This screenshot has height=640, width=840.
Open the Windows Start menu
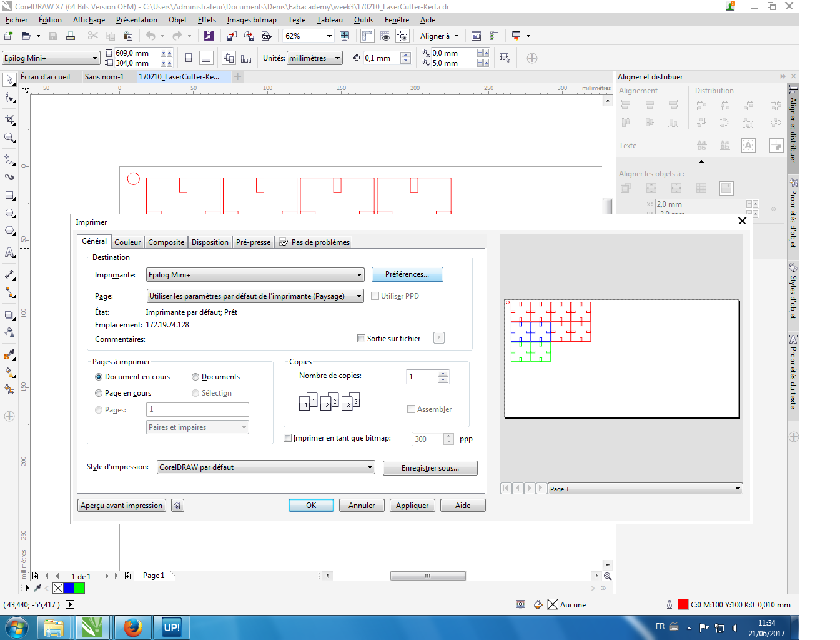17,627
